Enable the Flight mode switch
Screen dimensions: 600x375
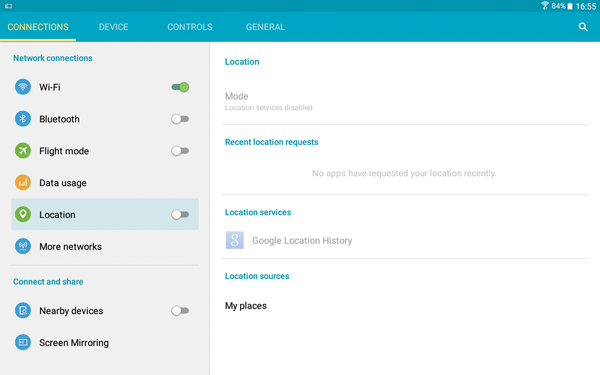coord(180,151)
